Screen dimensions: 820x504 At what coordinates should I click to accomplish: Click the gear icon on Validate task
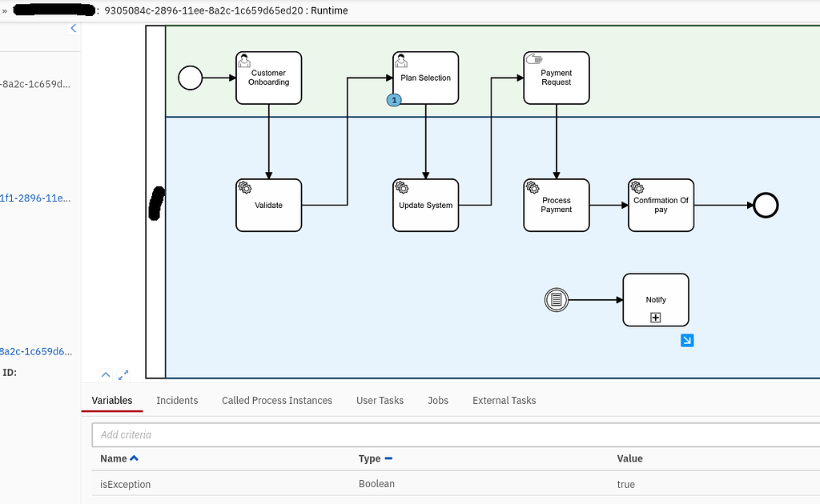point(244,186)
